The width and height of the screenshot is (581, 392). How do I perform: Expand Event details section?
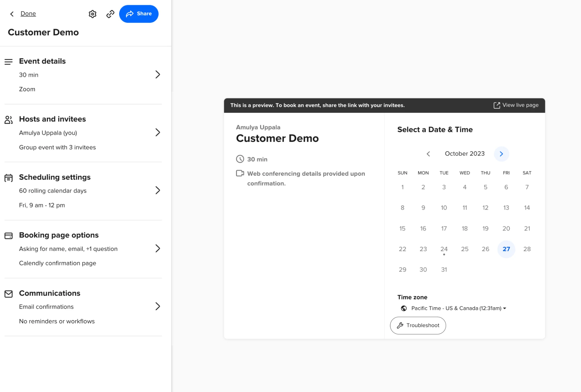tap(158, 74)
